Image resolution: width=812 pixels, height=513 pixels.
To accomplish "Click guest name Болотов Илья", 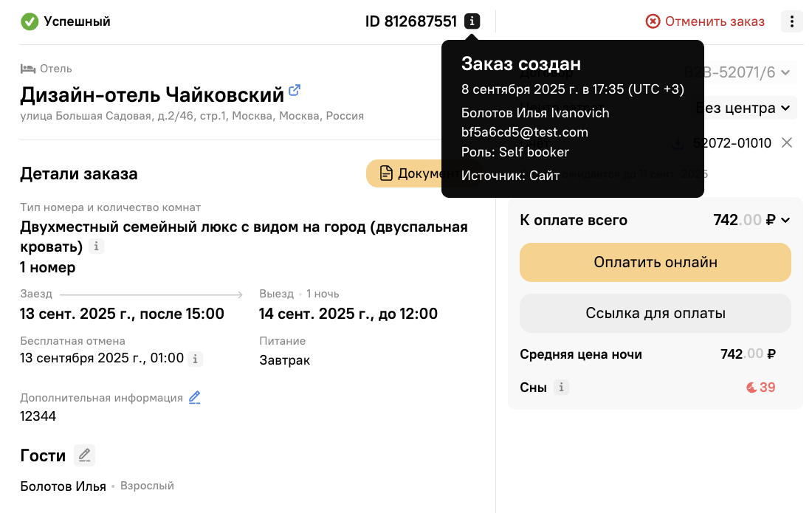I will pyautogui.click(x=63, y=486).
